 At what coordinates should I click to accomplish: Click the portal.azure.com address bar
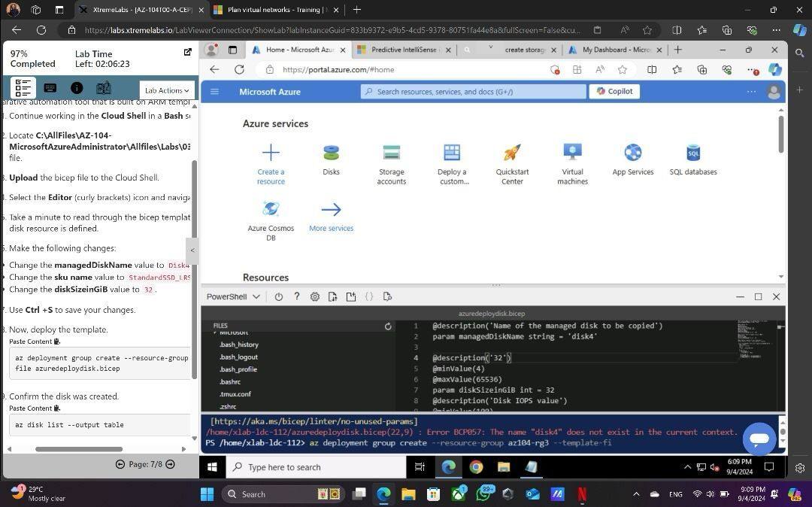pos(404,70)
